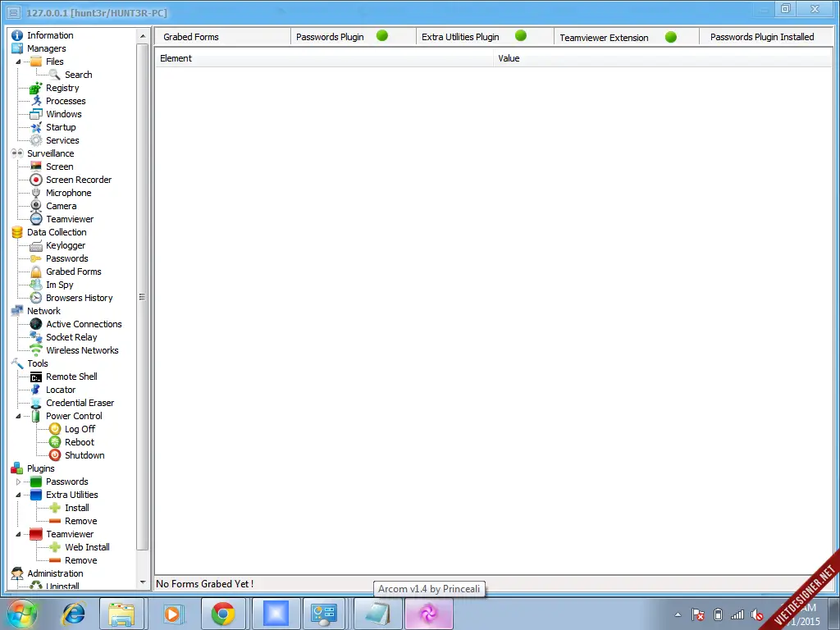
Task: Click the Teamviewer Extension green indicator
Action: [x=670, y=37]
